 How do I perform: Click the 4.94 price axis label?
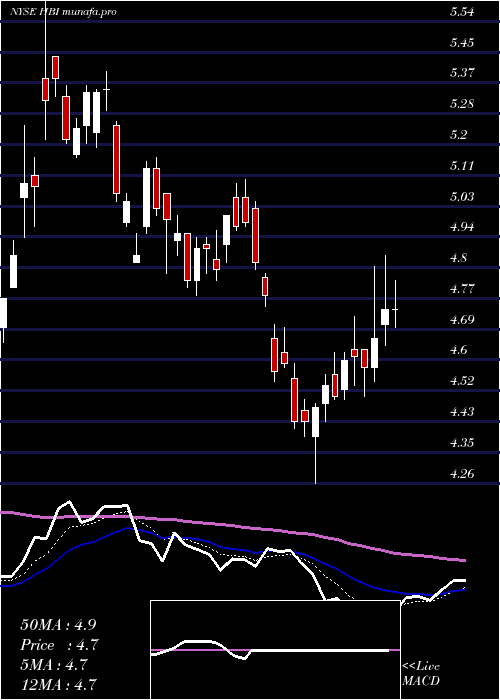click(462, 227)
